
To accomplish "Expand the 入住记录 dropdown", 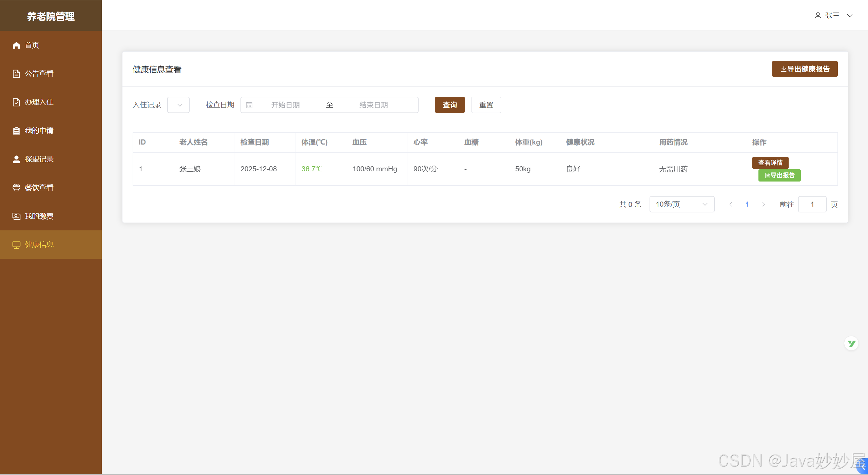I will 178,105.
